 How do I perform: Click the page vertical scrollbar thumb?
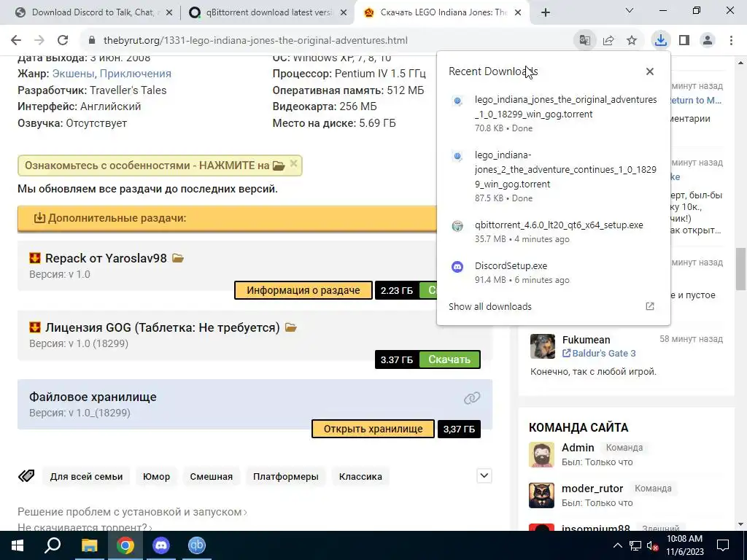click(741, 268)
